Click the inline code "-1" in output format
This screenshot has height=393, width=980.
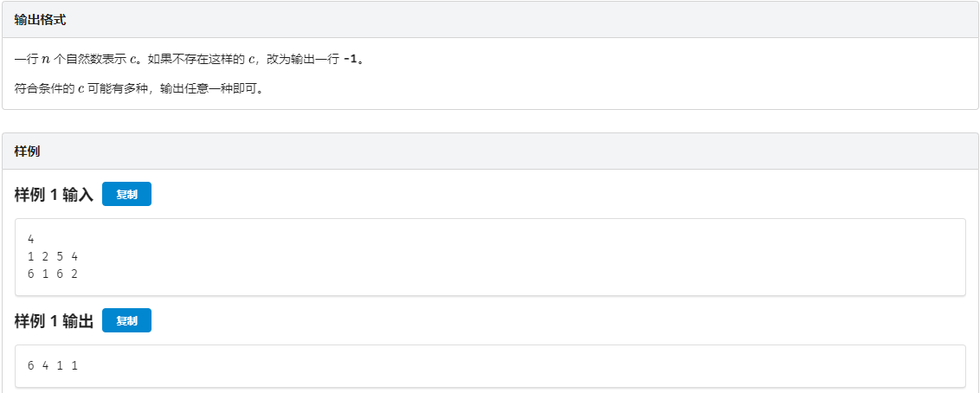tap(350, 60)
